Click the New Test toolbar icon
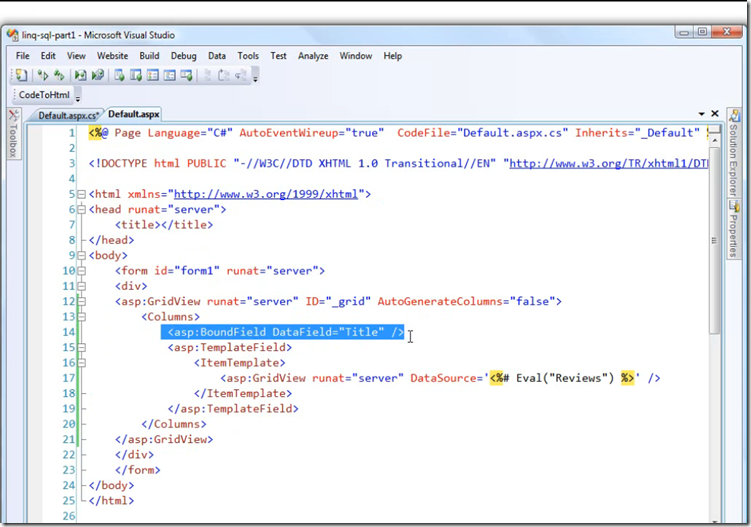Screen dimensions: 751x527 point(21,75)
